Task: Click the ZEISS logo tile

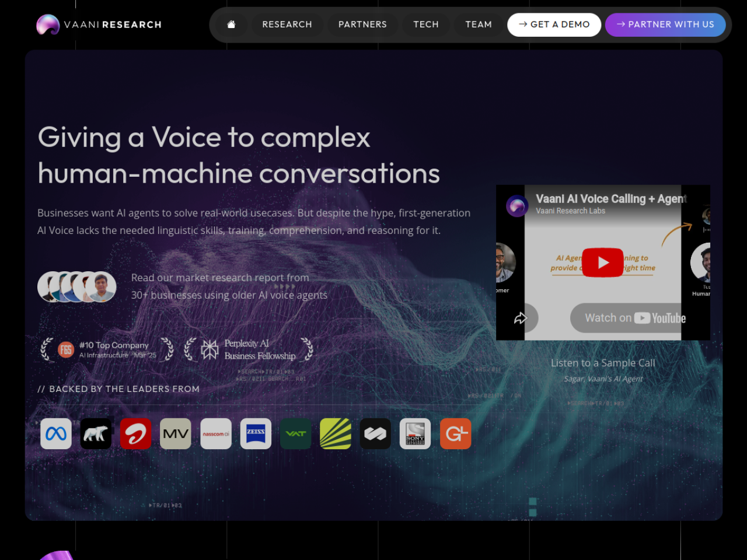Action: coord(256,433)
